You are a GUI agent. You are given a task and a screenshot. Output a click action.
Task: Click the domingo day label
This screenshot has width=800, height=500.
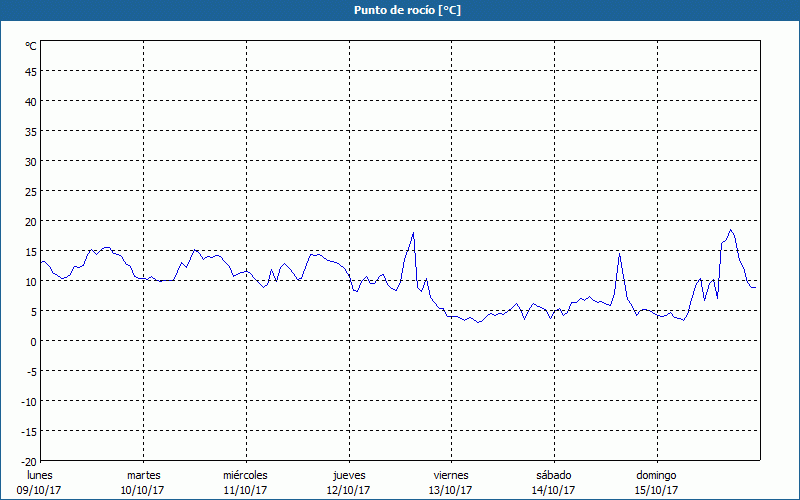pos(655,475)
